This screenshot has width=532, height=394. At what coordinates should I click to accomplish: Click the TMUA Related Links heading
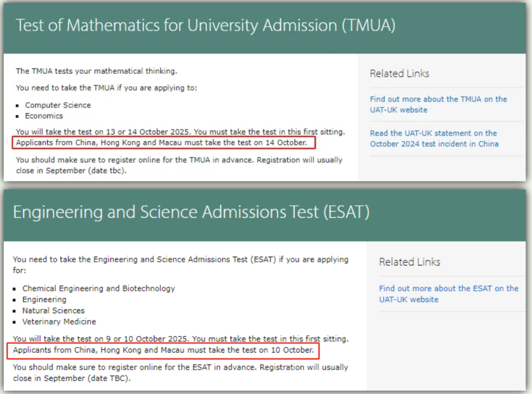[x=399, y=74]
